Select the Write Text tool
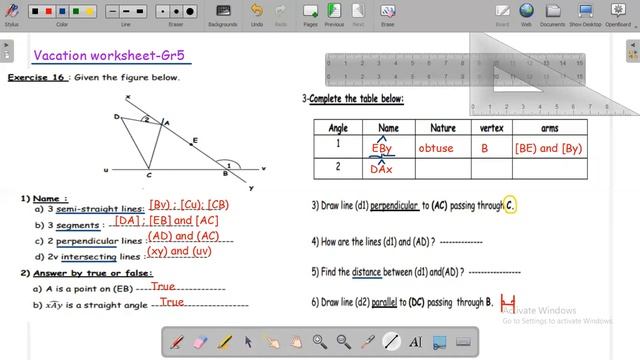The height and width of the screenshot is (360, 640). pos(416,342)
